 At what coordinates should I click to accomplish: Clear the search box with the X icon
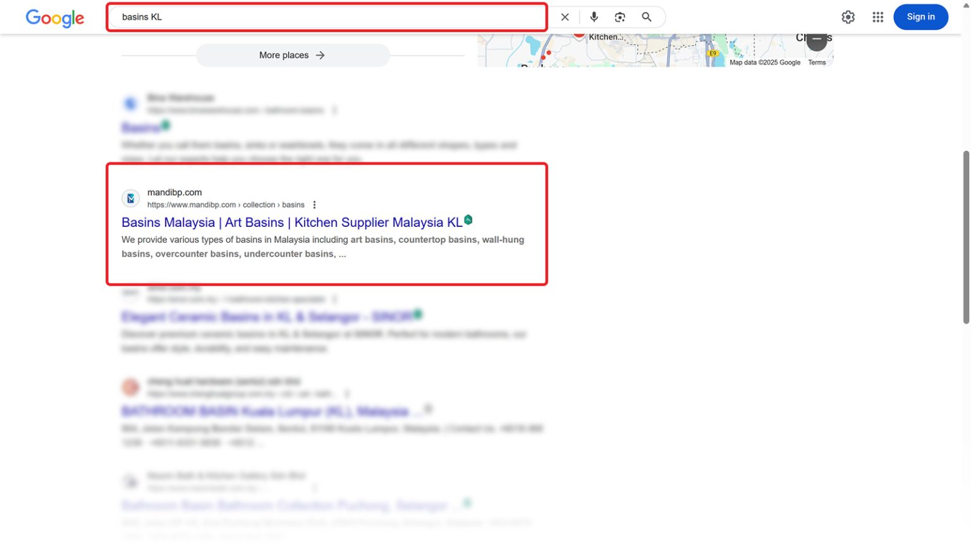(565, 17)
